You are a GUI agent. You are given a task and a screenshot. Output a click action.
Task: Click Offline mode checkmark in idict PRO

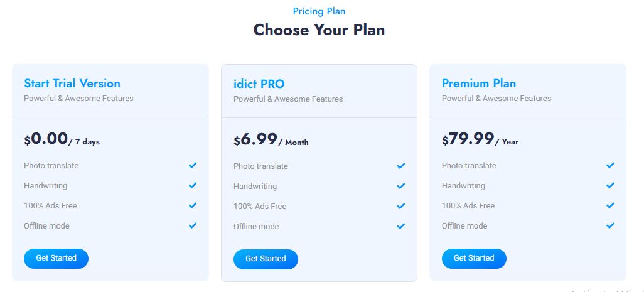pos(401,226)
